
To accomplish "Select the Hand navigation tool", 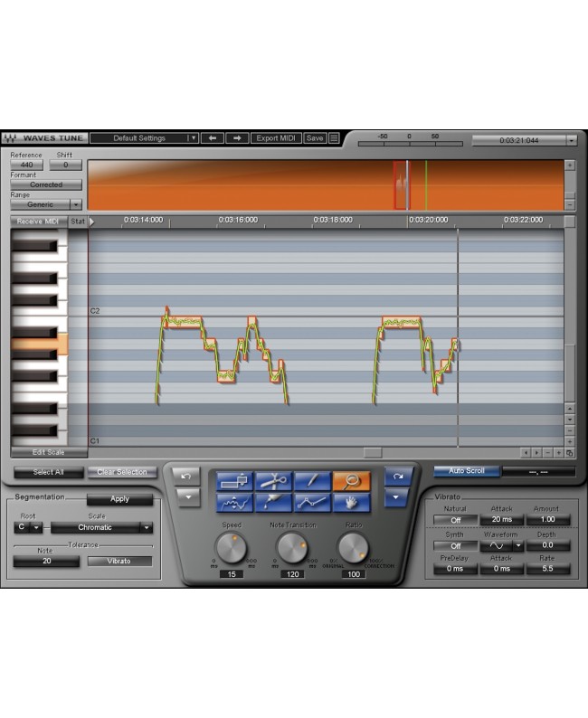I will pos(351,503).
